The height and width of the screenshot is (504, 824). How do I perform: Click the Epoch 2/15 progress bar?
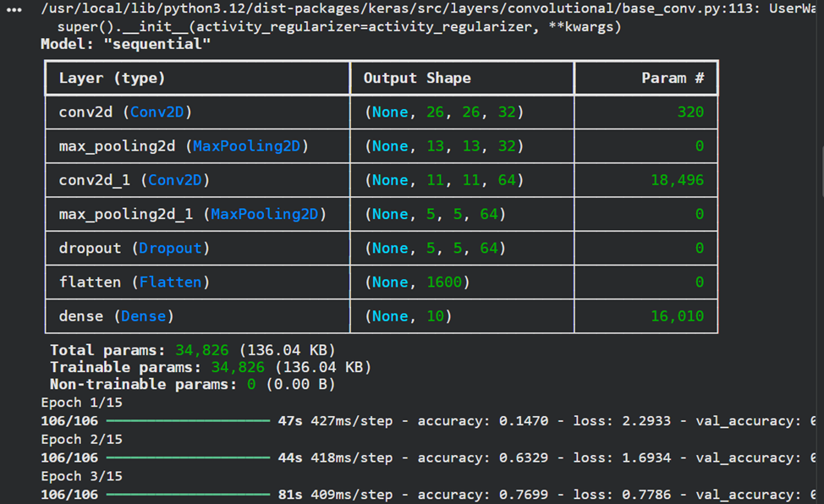187,457
